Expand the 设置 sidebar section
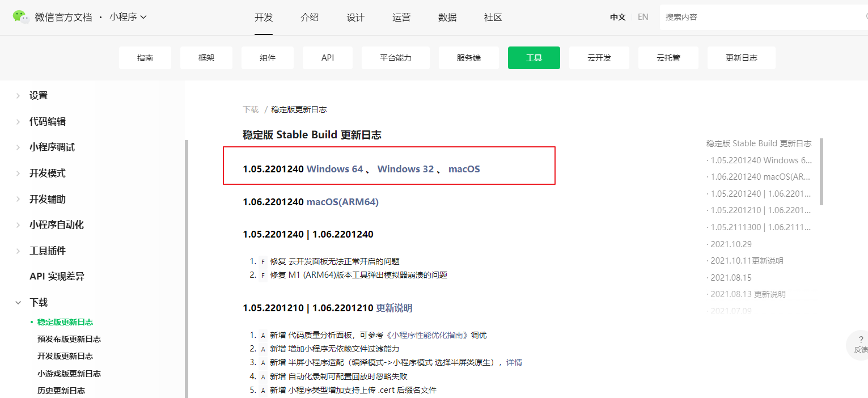Image resolution: width=868 pixels, height=398 pixels. click(x=39, y=96)
